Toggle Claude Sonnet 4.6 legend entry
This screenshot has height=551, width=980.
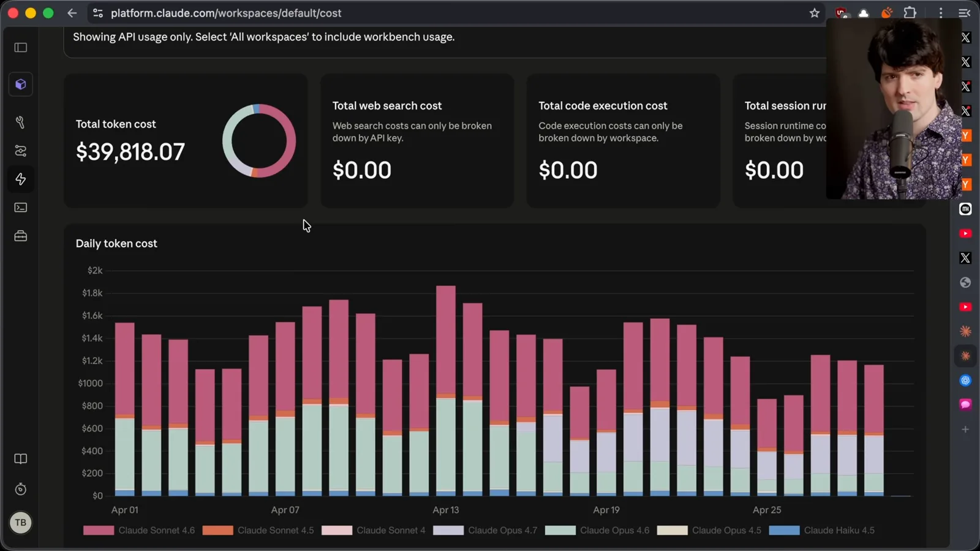coord(139,530)
